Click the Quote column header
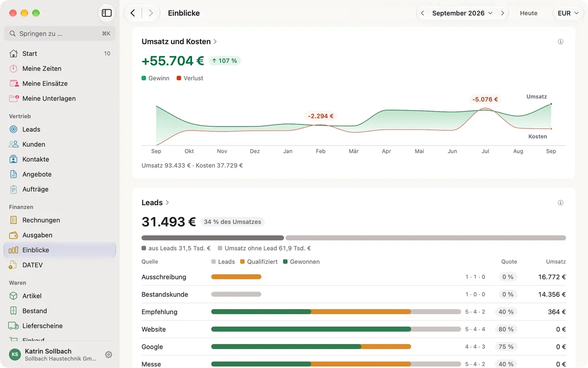This screenshot has height=368, width=588. point(509,262)
